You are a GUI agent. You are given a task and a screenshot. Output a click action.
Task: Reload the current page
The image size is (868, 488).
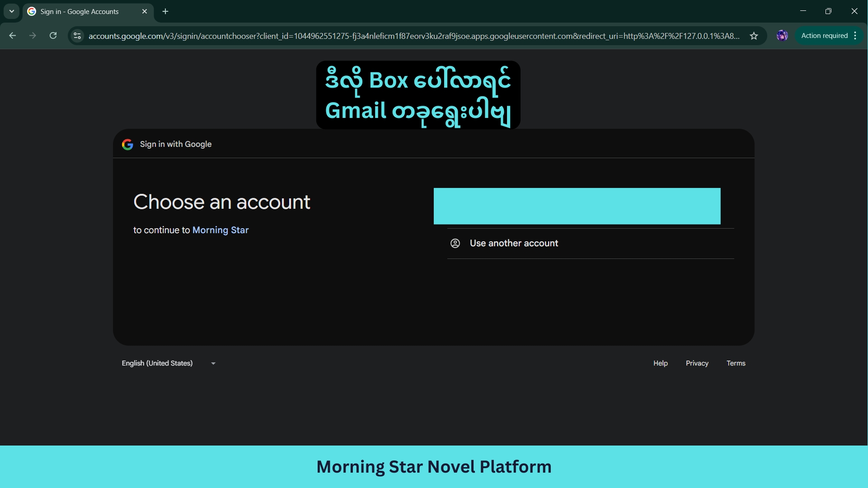pos(53,36)
